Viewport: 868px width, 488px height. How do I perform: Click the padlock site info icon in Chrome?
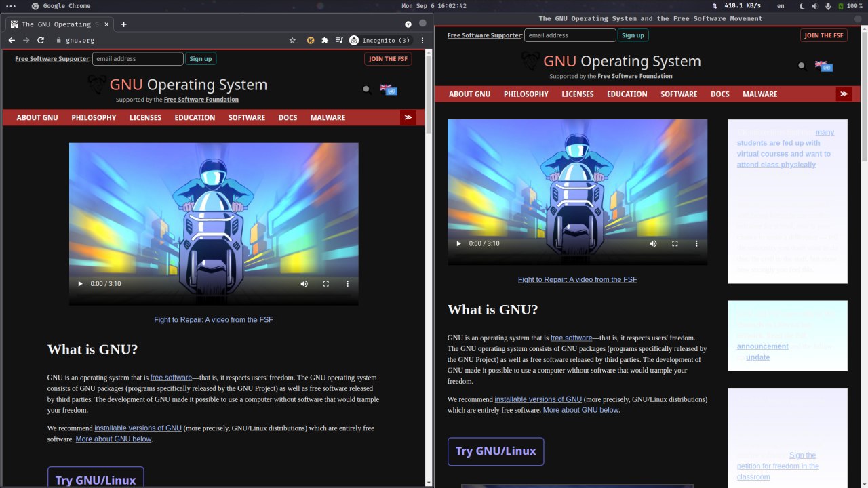59,41
